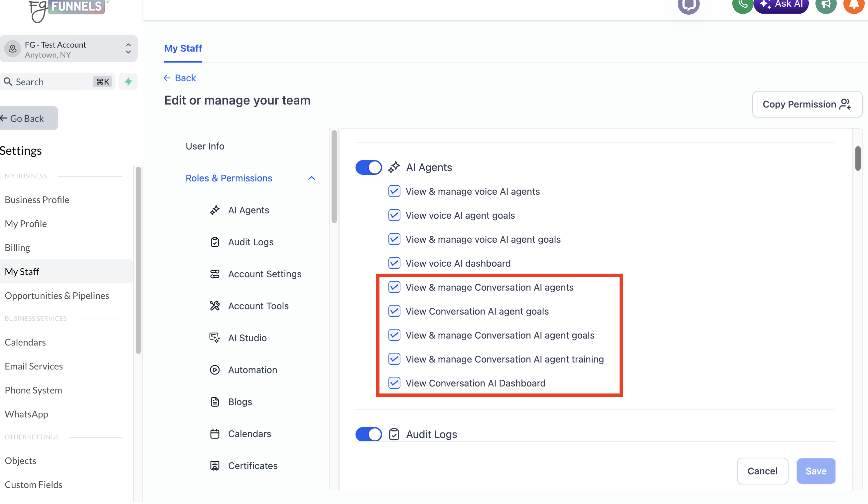Open Opportunities & Pipelines settings
The height and width of the screenshot is (504, 868).
(57, 296)
